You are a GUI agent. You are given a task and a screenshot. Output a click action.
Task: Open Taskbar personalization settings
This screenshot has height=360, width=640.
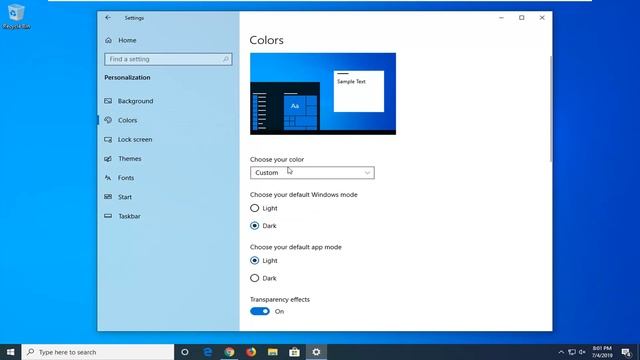pos(129,216)
